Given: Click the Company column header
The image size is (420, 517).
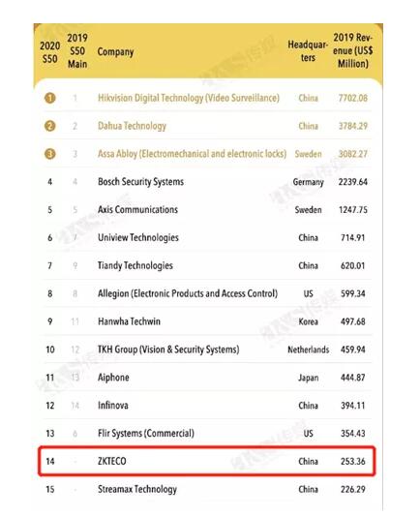Looking at the screenshot, I should coord(115,52).
